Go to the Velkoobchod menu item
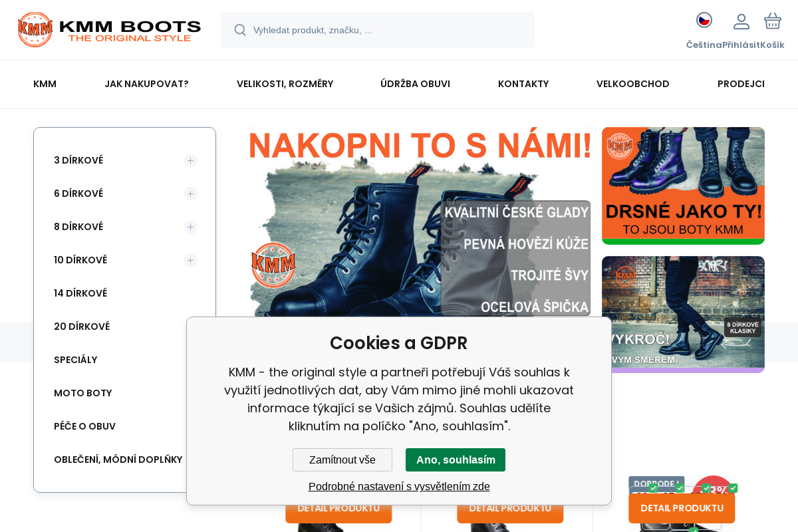This screenshot has height=532, width=798. pyautogui.click(x=633, y=84)
